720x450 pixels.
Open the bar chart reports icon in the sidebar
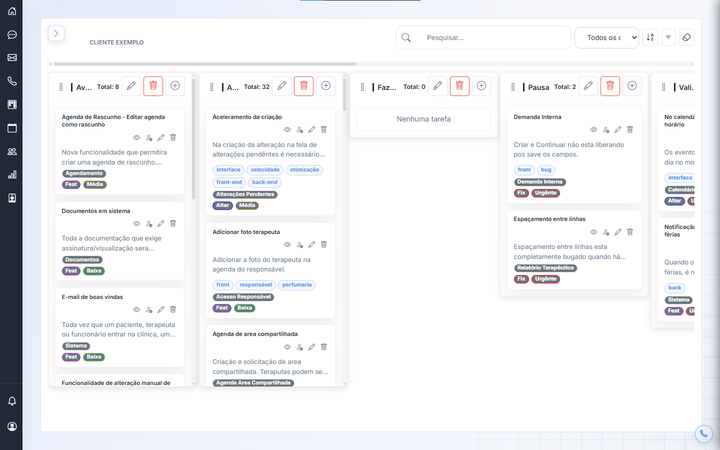12,174
